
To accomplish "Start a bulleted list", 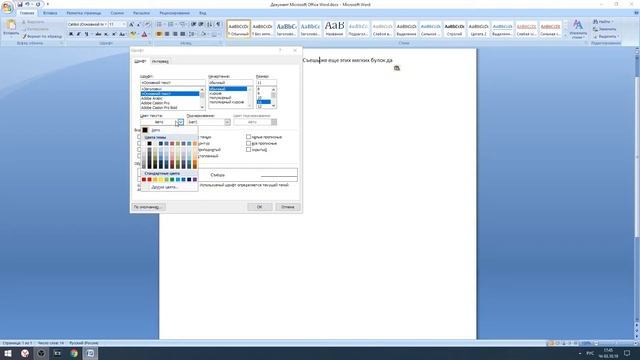I will pyautogui.click(x=159, y=24).
